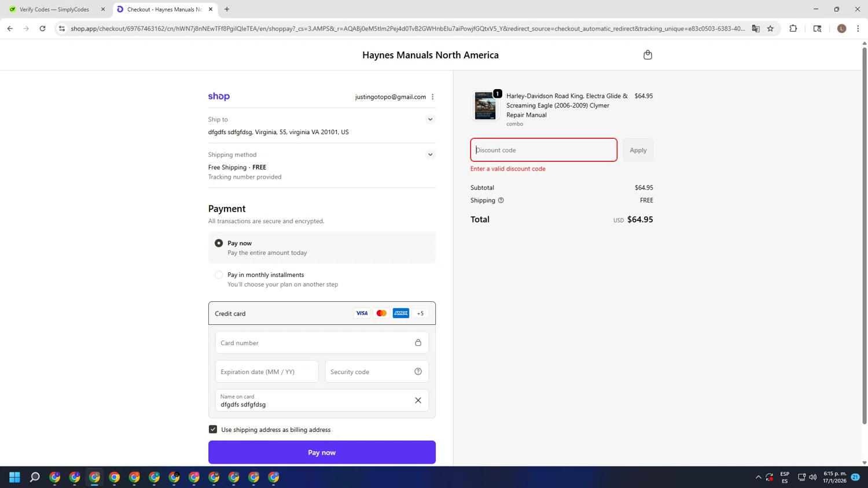Open a new browser tab

(x=227, y=9)
